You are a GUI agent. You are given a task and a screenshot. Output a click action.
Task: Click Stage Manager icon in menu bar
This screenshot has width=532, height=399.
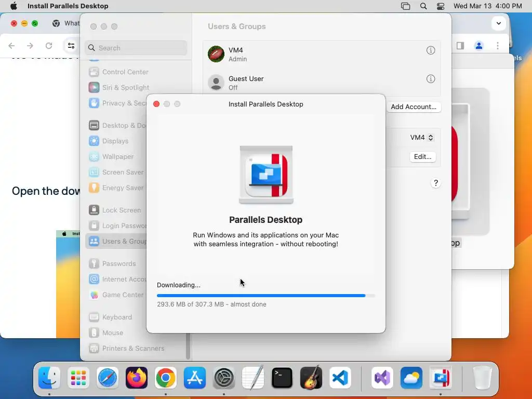[x=405, y=6]
